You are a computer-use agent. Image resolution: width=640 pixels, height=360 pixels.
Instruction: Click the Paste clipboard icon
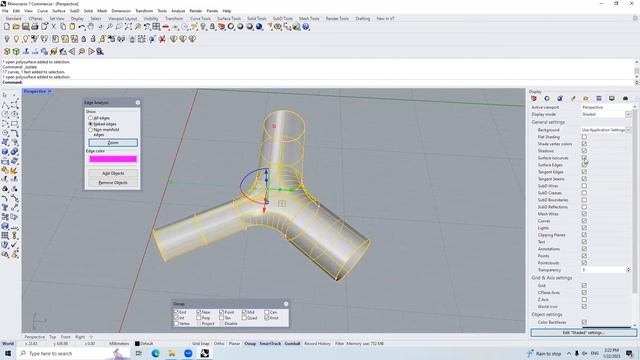point(72,27)
